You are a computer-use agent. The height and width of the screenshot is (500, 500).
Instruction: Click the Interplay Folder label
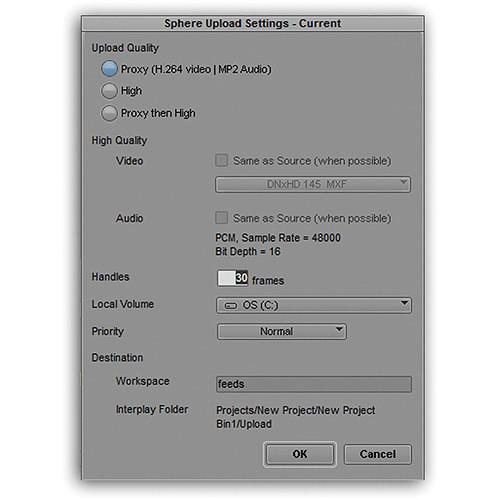point(152,409)
